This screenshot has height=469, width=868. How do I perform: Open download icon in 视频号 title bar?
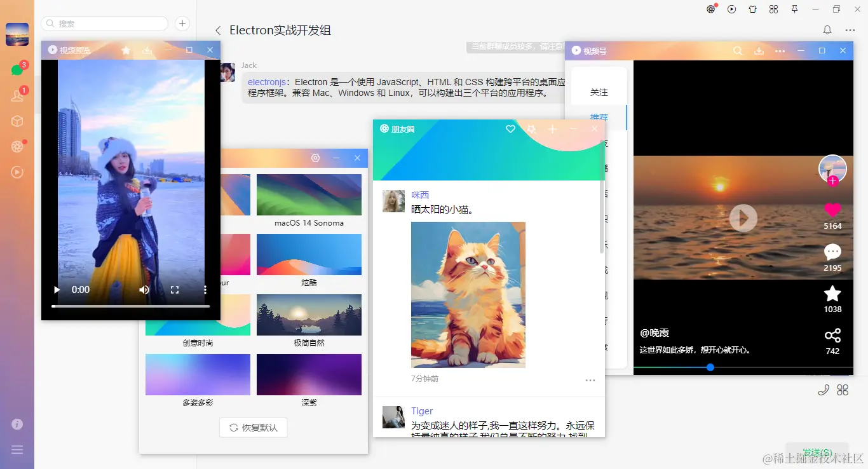[759, 51]
